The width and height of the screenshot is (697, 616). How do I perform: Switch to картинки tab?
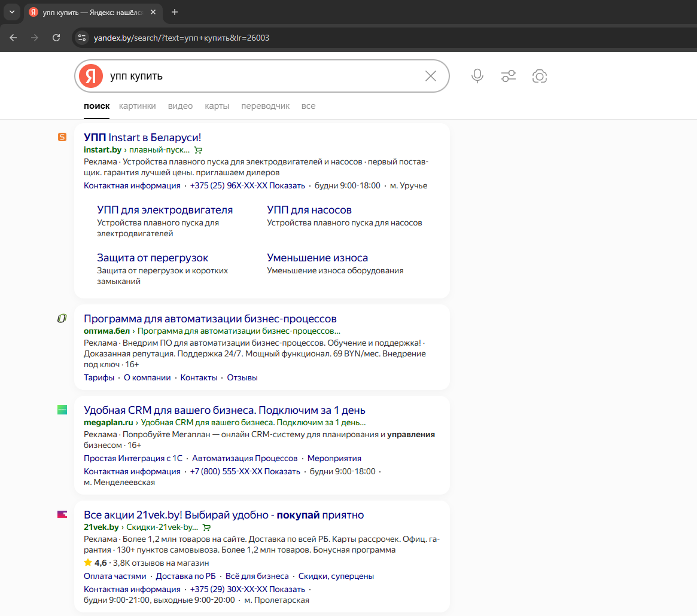click(138, 106)
